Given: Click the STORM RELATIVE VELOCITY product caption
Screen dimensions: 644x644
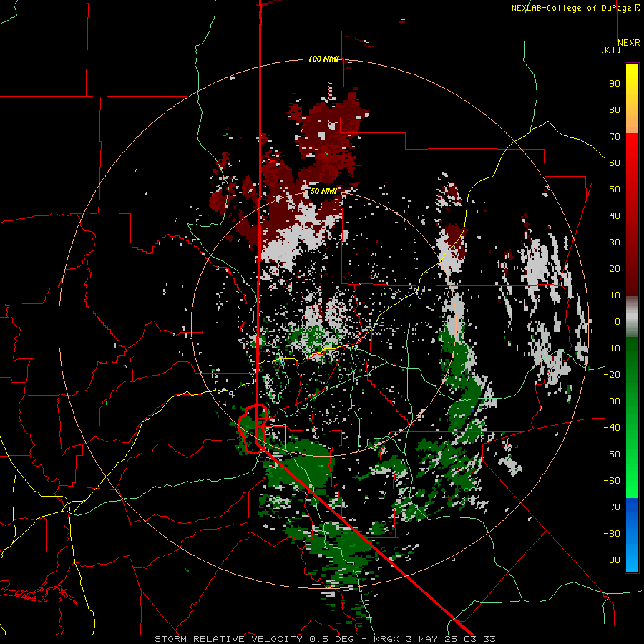Looking at the screenshot, I should click(x=325, y=639).
